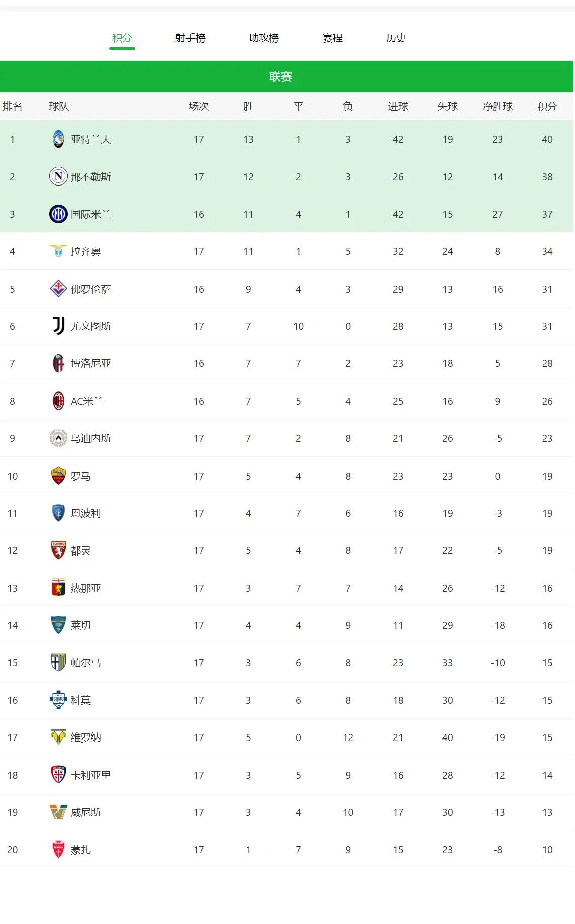This screenshot has width=575, height=924.
Task: Click the Venezia (威尼斯) V logo
Action: pos(58,812)
